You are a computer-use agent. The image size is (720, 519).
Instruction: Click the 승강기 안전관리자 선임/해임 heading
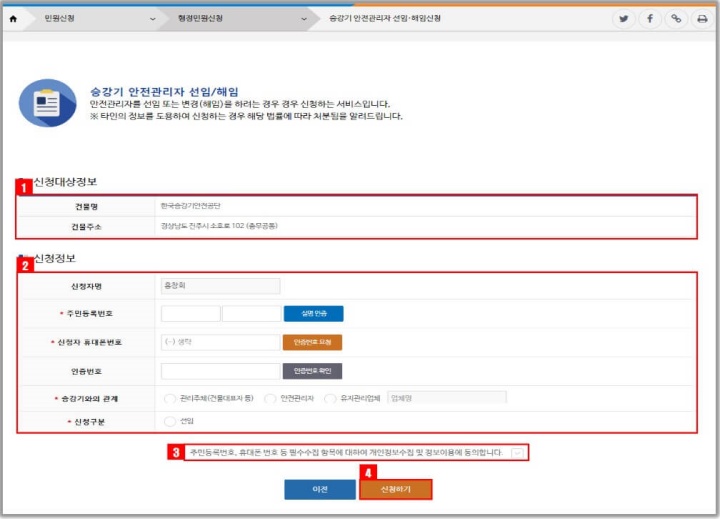tap(164, 91)
